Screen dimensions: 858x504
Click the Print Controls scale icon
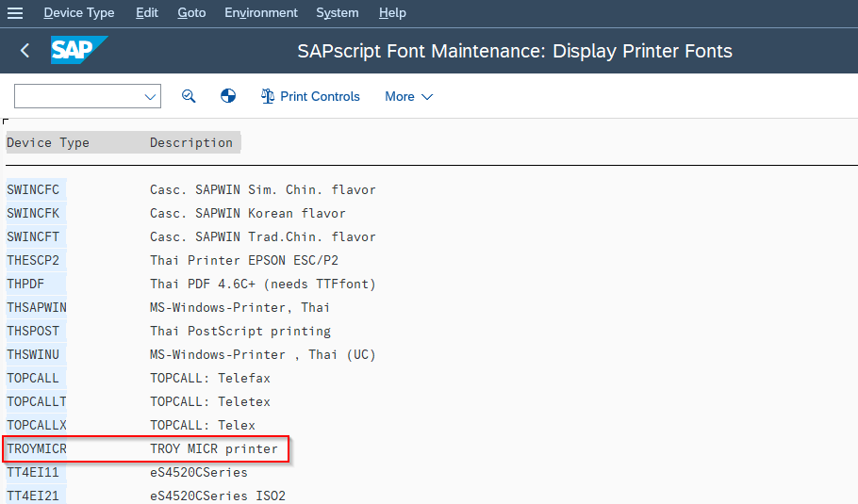268,96
